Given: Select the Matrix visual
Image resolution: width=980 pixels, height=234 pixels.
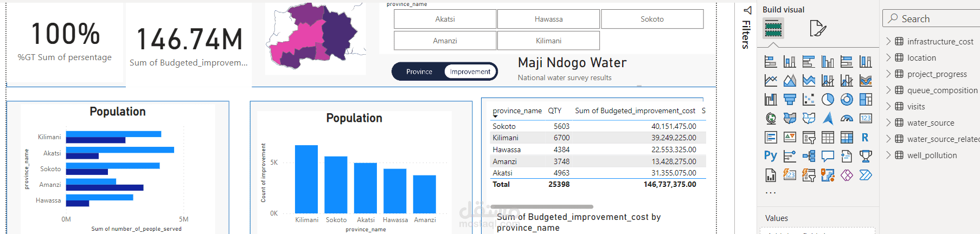Looking at the screenshot, I should [x=847, y=138].
